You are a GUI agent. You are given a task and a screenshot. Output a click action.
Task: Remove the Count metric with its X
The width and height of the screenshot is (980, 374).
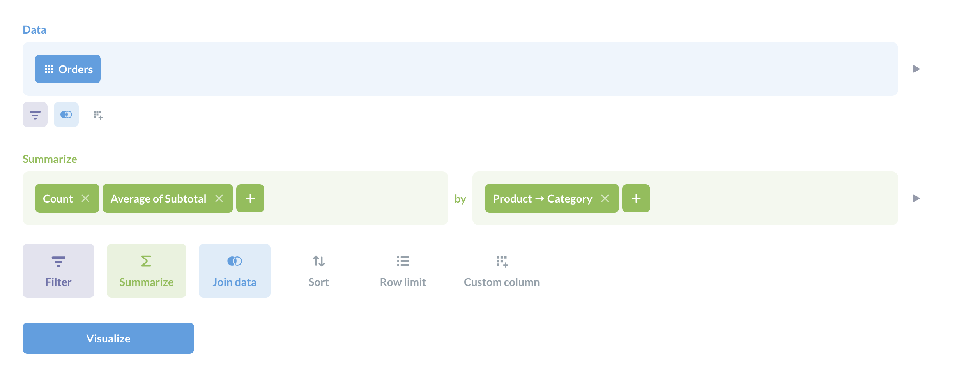coord(85,199)
